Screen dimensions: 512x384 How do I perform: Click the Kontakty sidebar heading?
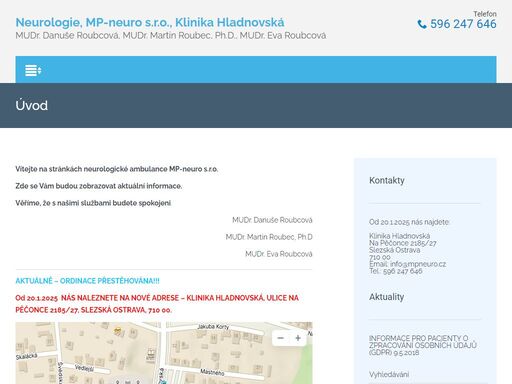[387, 180]
